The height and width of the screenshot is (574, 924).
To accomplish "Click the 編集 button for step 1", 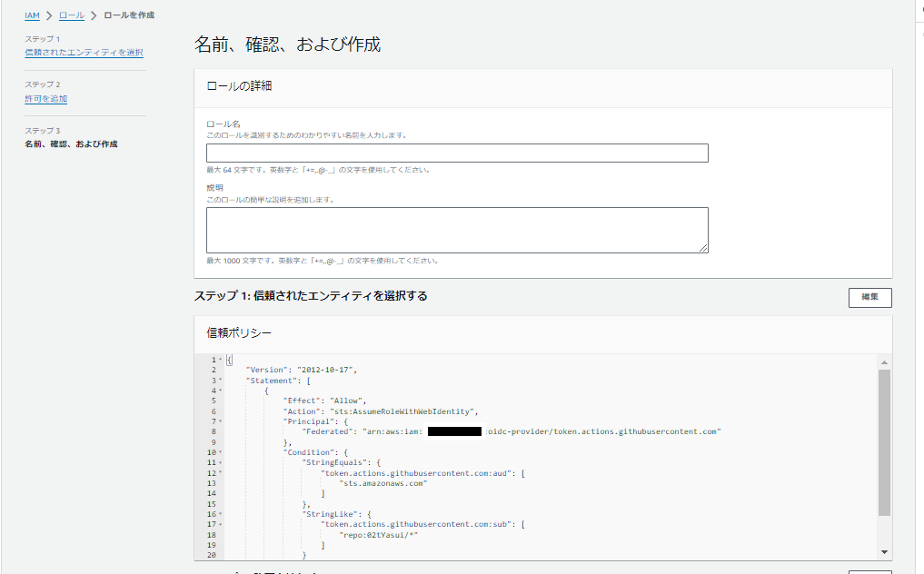I will click(x=869, y=297).
